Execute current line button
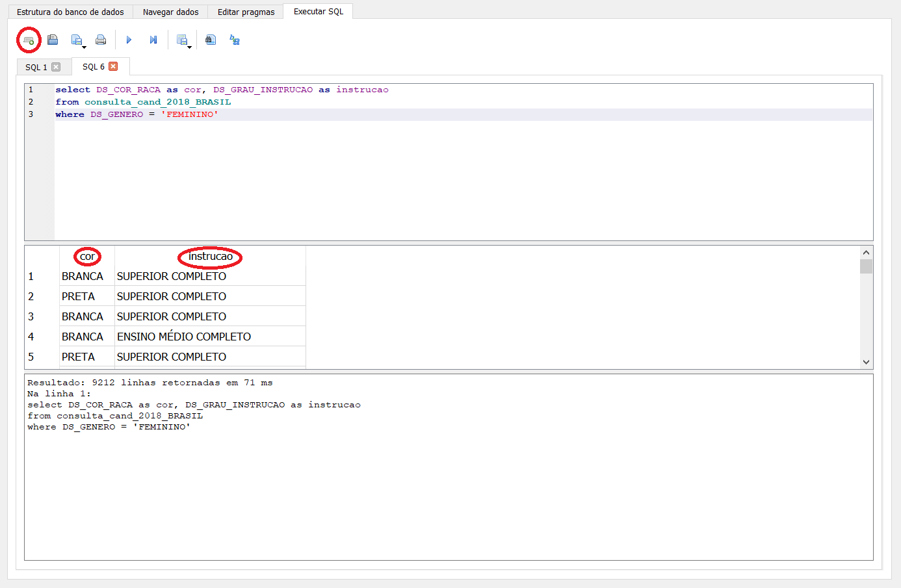 coord(153,40)
